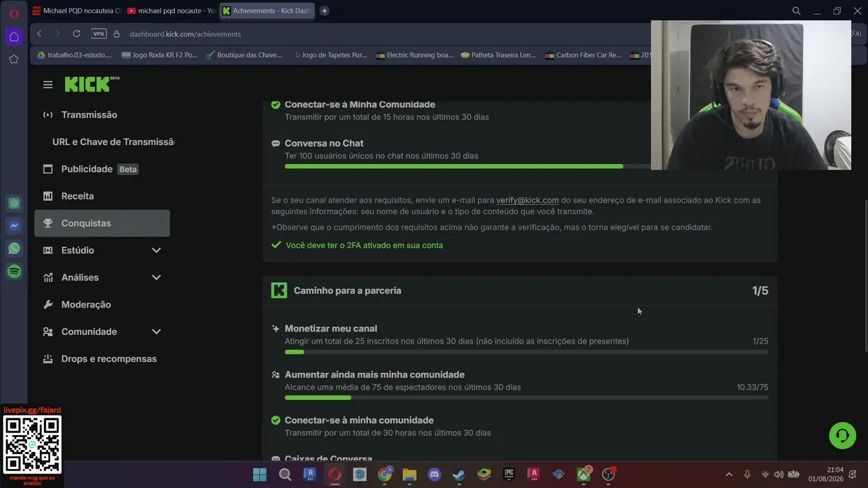
Task: Open the Jogo de Tapetes bookmark
Action: 330,55
